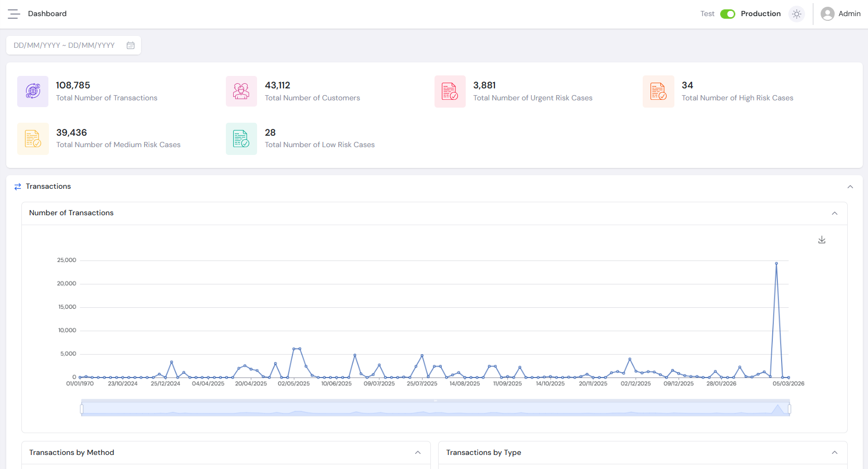The height and width of the screenshot is (469, 868).
Task: Click the Low Risk Cases document icon
Action: [241, 139]
